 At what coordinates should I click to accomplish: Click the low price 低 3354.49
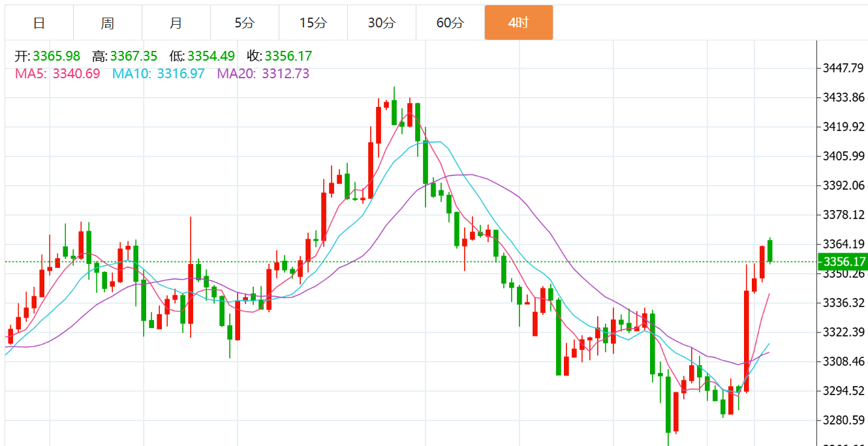click(x=202, y=56)
